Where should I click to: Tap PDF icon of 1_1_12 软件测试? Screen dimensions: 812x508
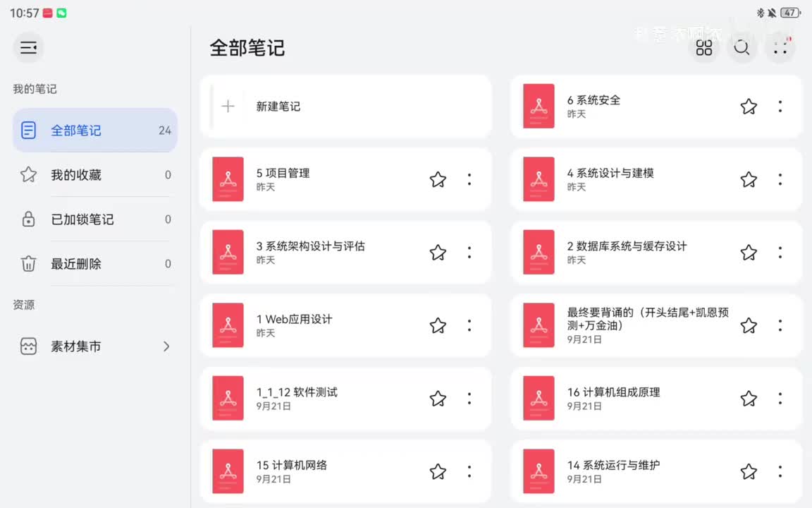[228, 399]
